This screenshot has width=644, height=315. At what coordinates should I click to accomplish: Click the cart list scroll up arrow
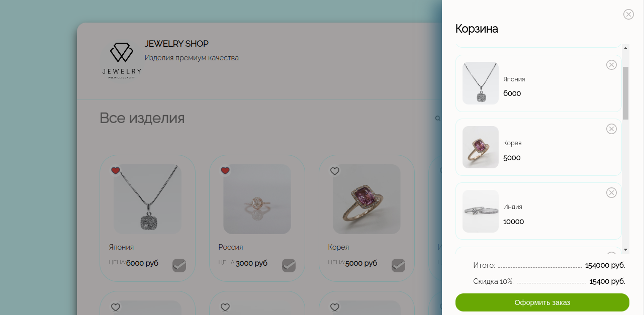625,48
